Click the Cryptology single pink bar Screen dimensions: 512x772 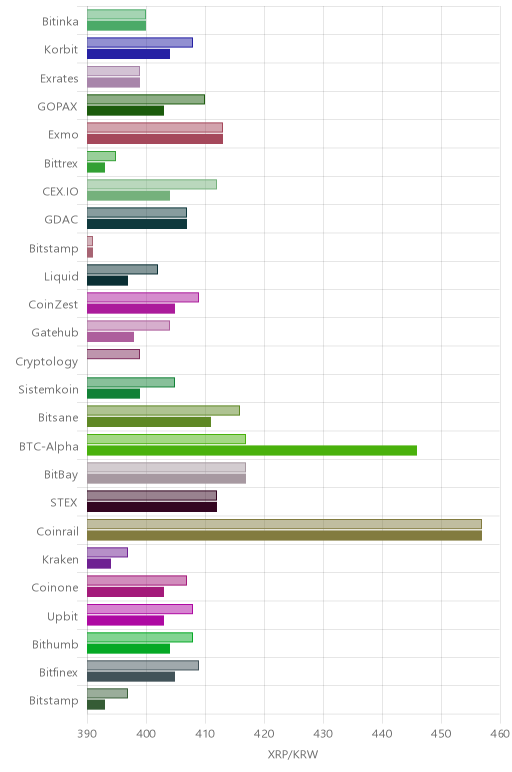(x=113, y=354)
